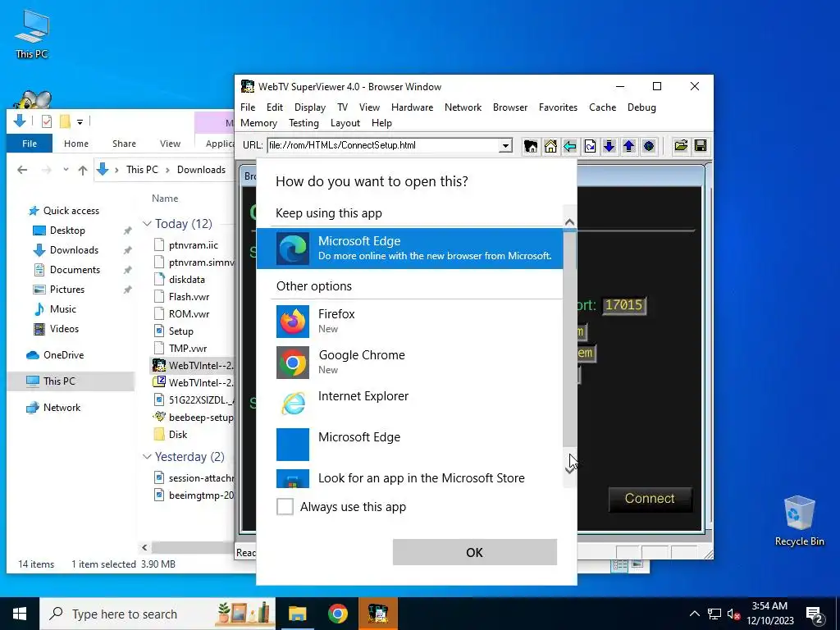Choose Firefox in the open-with list

point(410,321)
